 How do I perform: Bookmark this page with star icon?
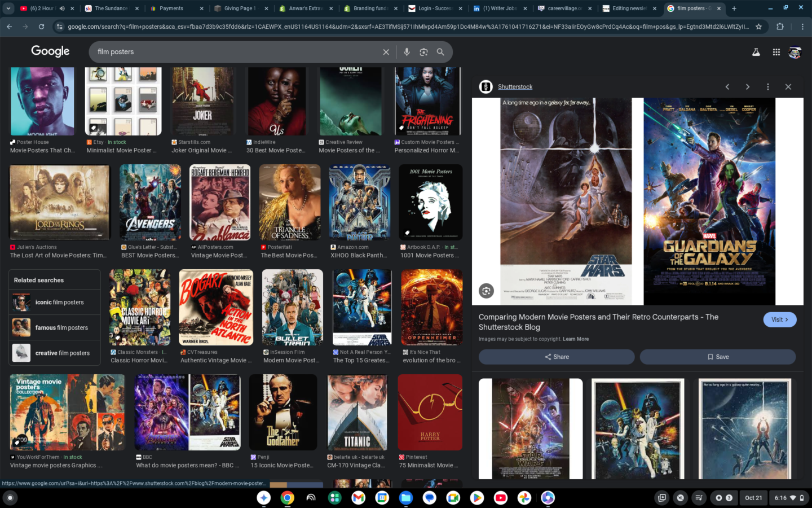click(x=758, y=27)
